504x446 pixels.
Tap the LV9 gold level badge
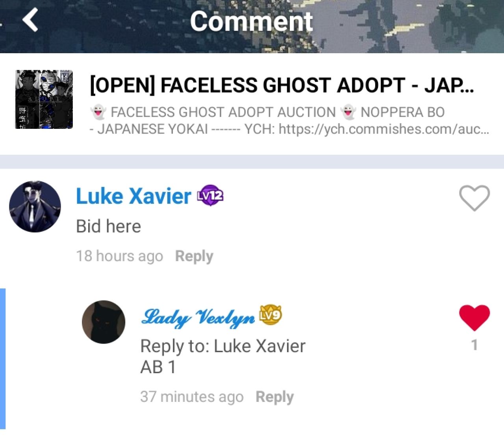pos(270,315)
